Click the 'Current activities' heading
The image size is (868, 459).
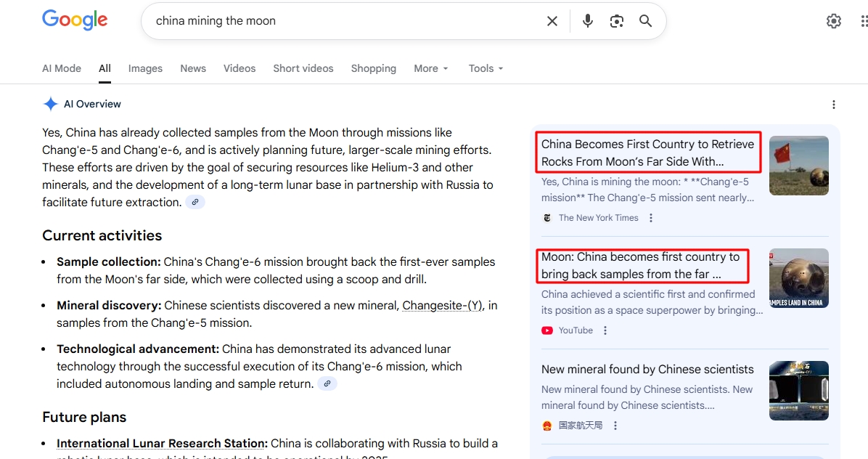click(102, 236)
